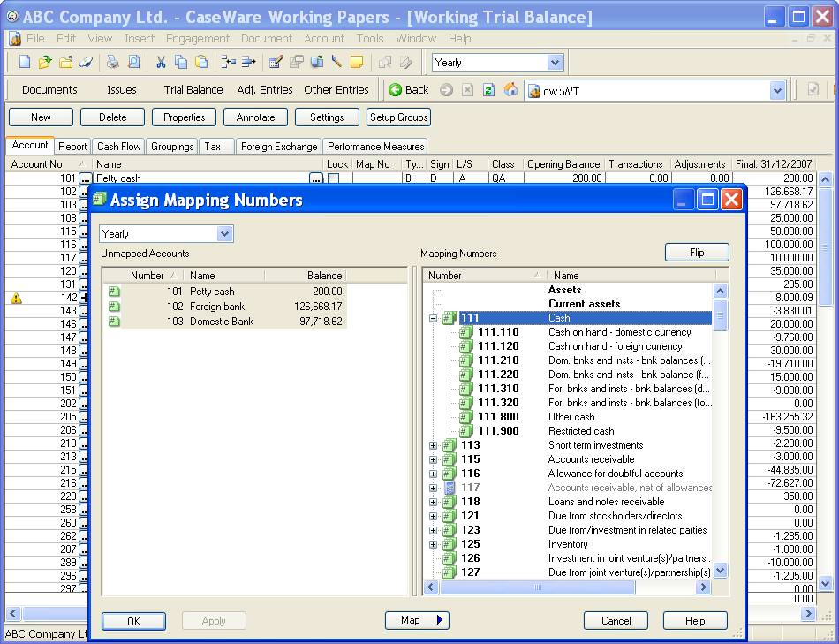
Task: Sort unmapped accounts by Balance column header
Action: 306,275
